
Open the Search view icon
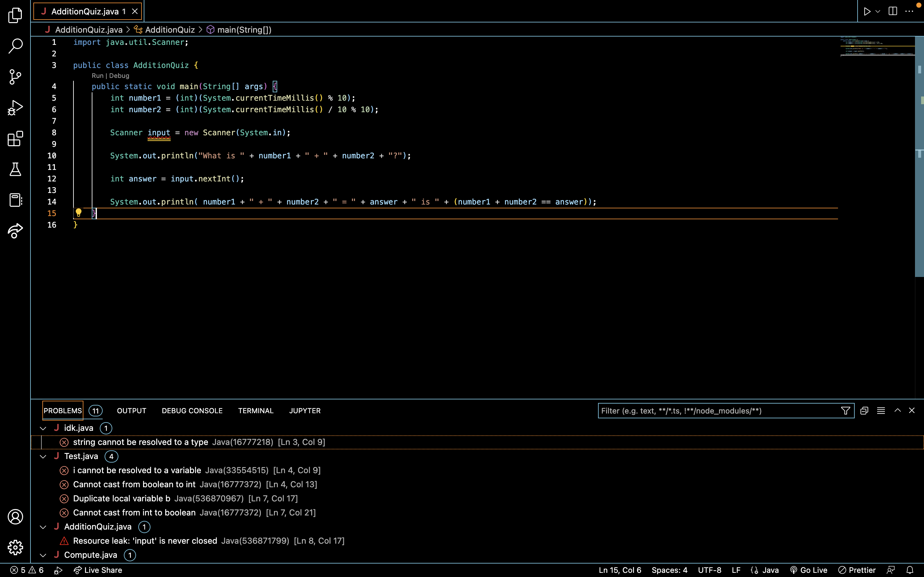[15, 46]
